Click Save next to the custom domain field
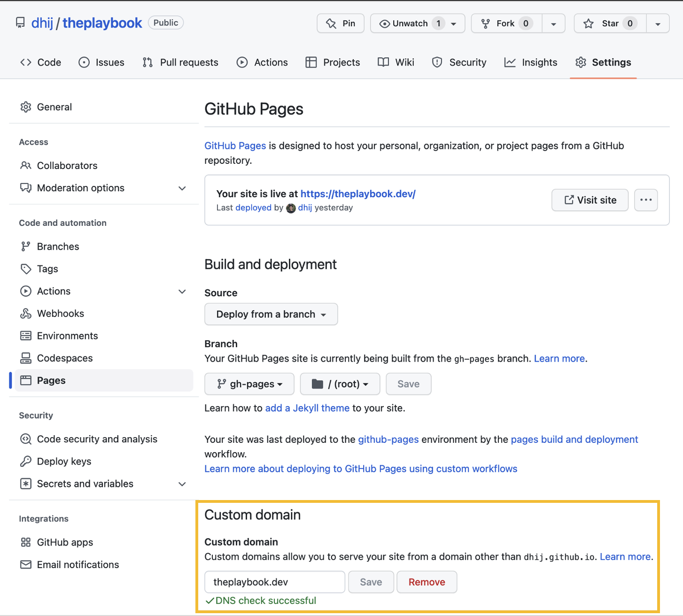 (371, 582)
